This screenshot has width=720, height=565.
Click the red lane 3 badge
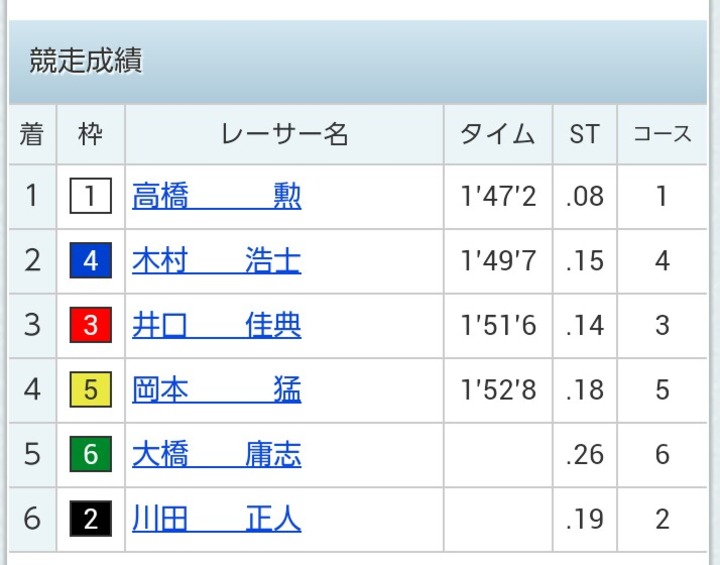point(90,326)
